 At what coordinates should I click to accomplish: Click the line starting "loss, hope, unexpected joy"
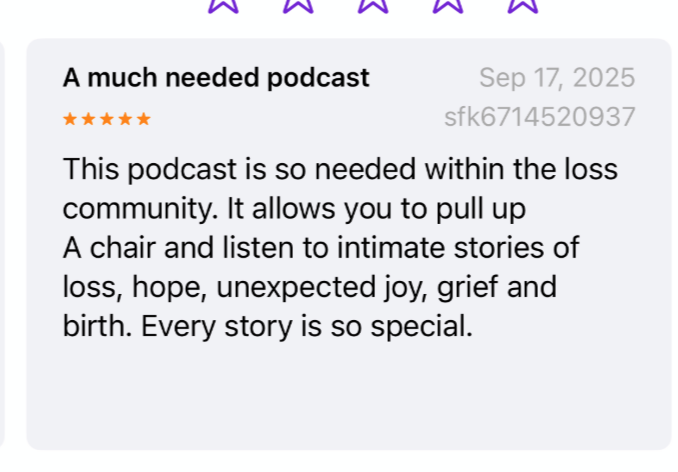pyautogui.click(x=310, y=287)
